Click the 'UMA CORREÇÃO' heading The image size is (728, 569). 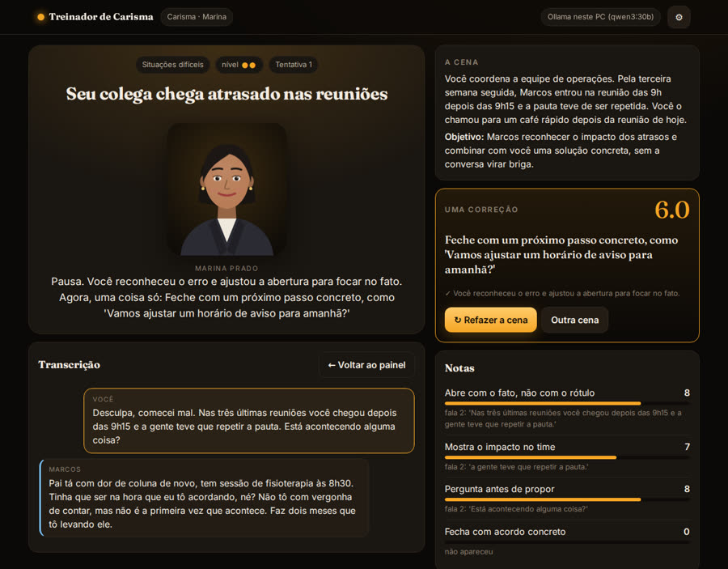click(481, 210)
